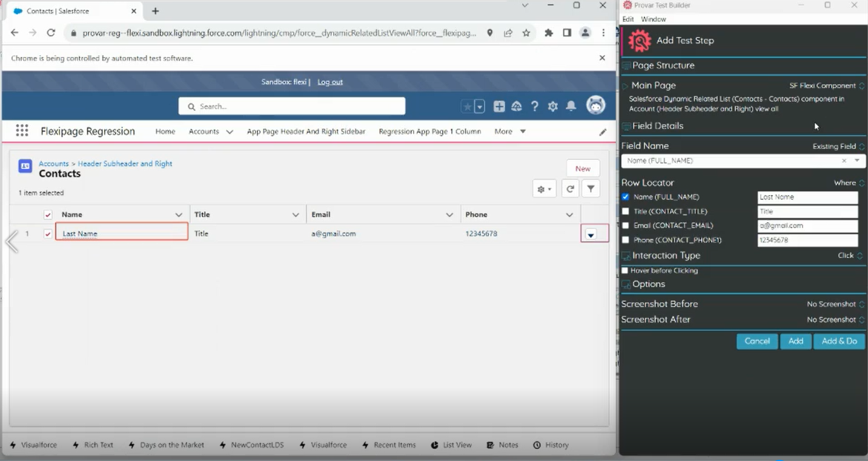Share this page from address bar

pos(508,33)
